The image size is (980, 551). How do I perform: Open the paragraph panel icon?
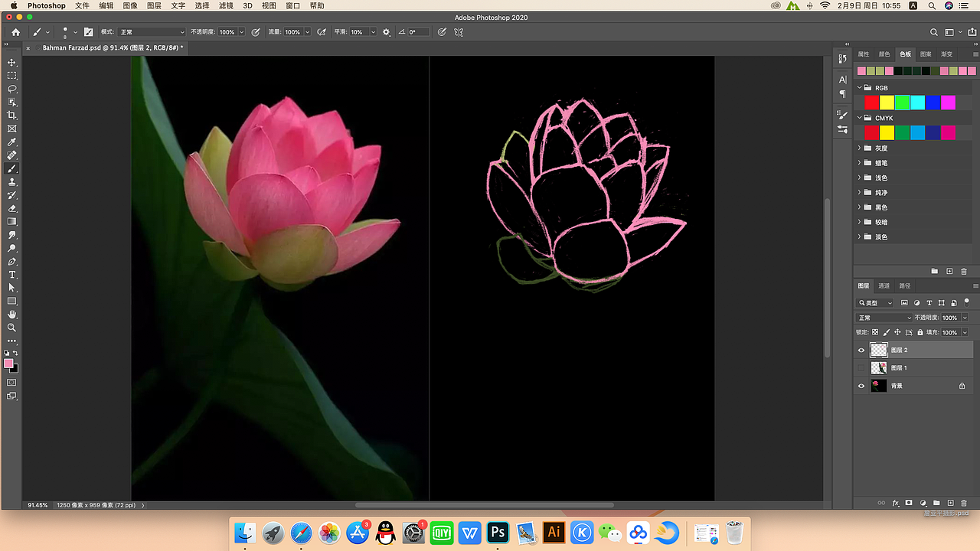(842, 94)
